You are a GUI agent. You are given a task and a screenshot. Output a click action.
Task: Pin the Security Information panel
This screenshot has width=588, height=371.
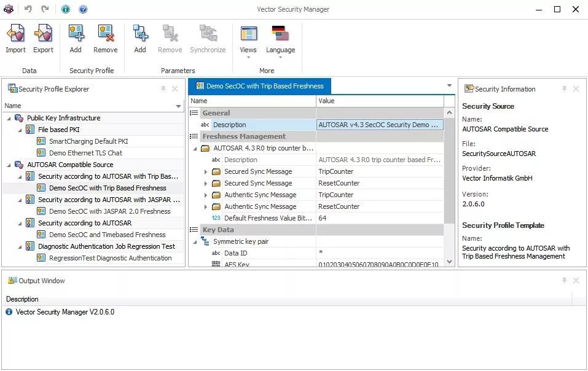click(565, 89)
